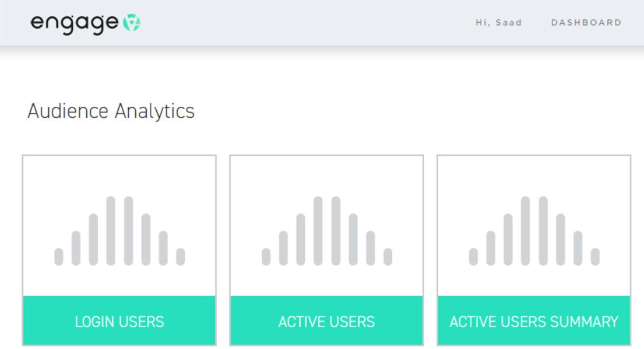Select the ACTIVE USERS card thumbnail area

327,226
